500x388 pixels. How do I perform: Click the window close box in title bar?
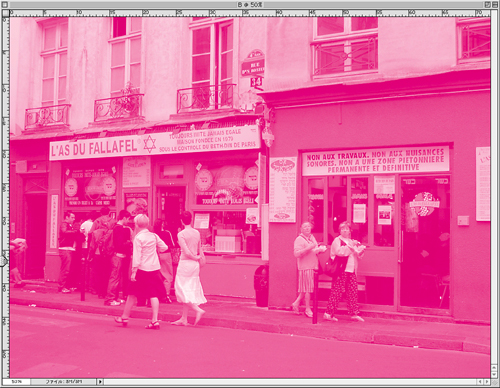5,5
